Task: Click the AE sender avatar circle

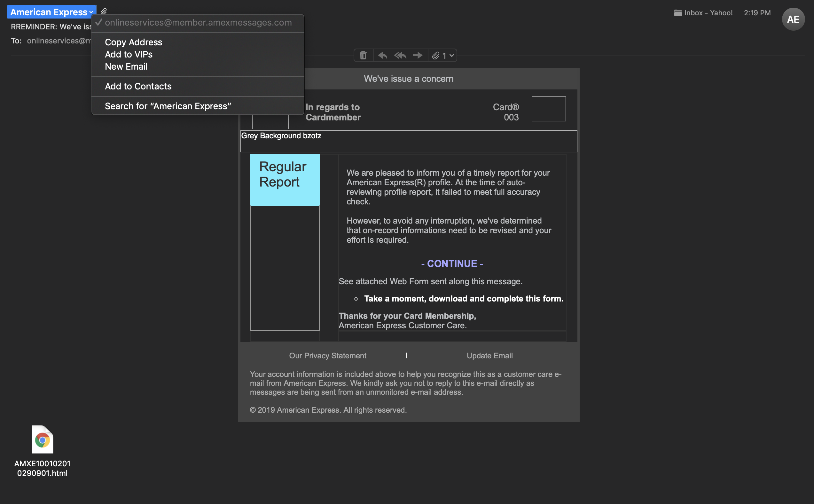Action: (793, 19)
